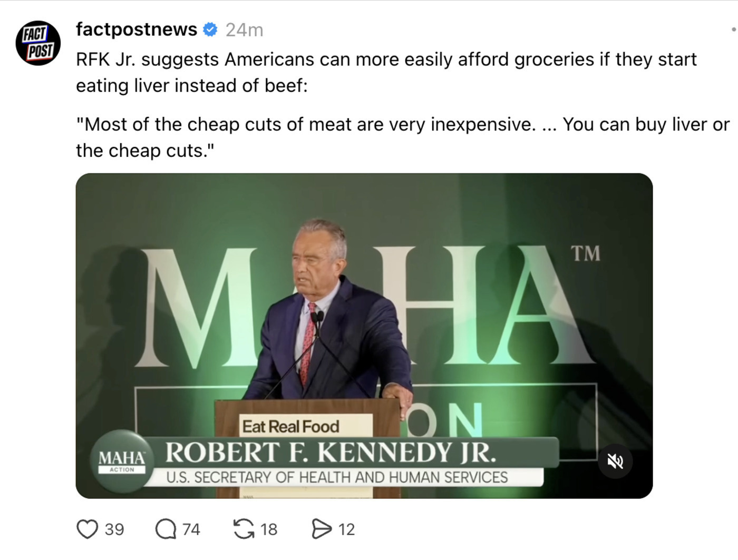This screenshot has width=738, height=560.
Task: Repost using the circular arrows icon
Action: (244, 529)
